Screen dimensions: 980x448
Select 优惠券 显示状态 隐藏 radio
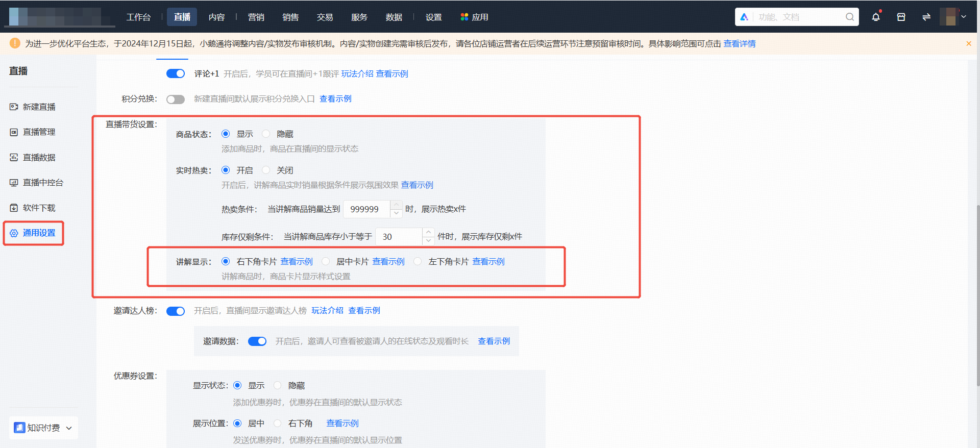pyautogui.click(x=278, y=385)
